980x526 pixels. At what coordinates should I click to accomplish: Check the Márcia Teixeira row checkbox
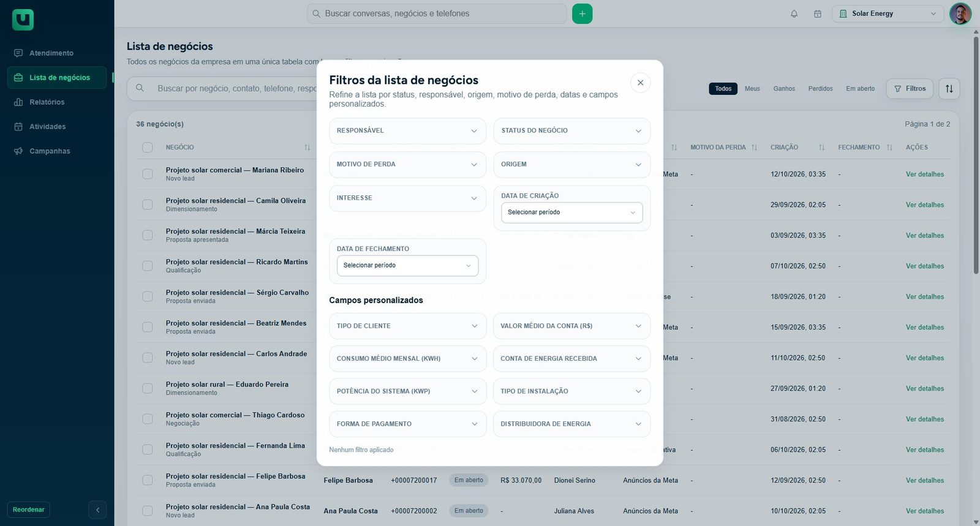pos(148,235)
